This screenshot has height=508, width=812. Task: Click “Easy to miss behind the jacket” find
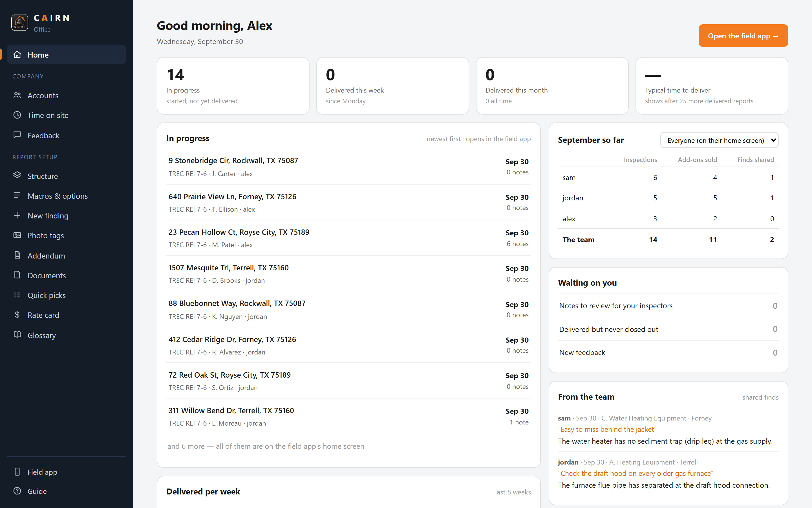coord(607,429)
